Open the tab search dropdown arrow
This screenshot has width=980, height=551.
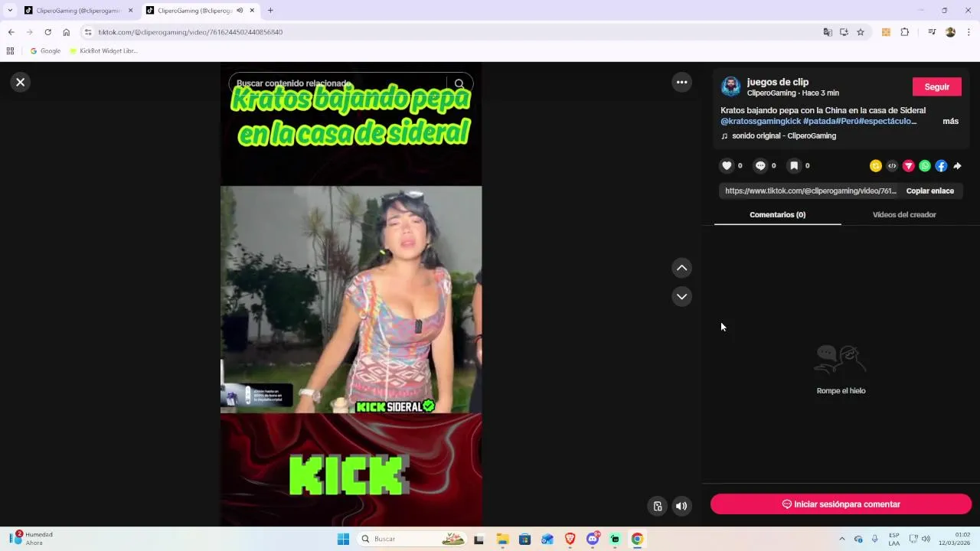9,11
